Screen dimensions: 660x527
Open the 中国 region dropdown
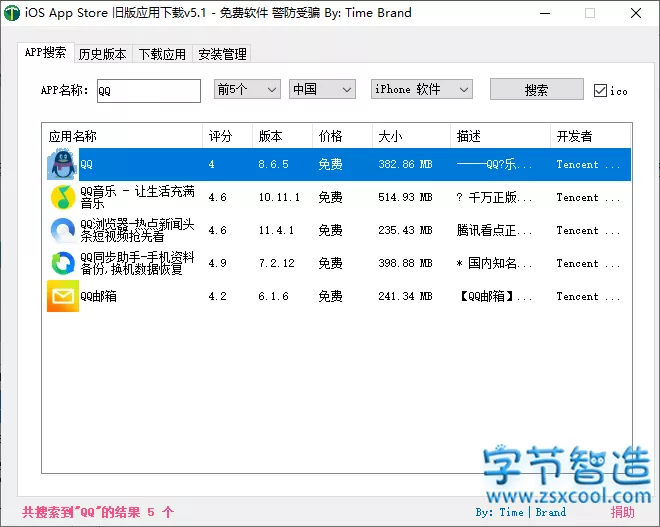point(322,89)
